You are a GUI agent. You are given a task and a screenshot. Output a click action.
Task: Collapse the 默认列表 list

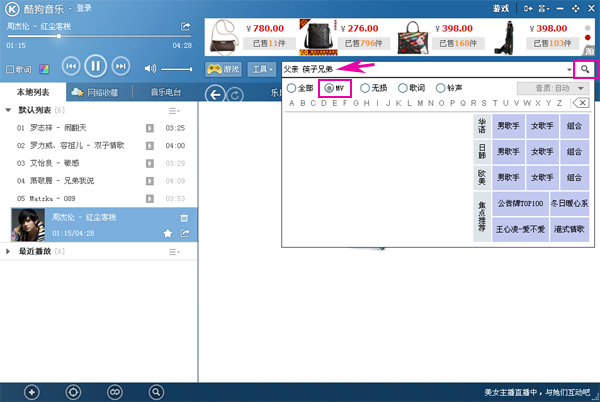[x=8, y=110]
